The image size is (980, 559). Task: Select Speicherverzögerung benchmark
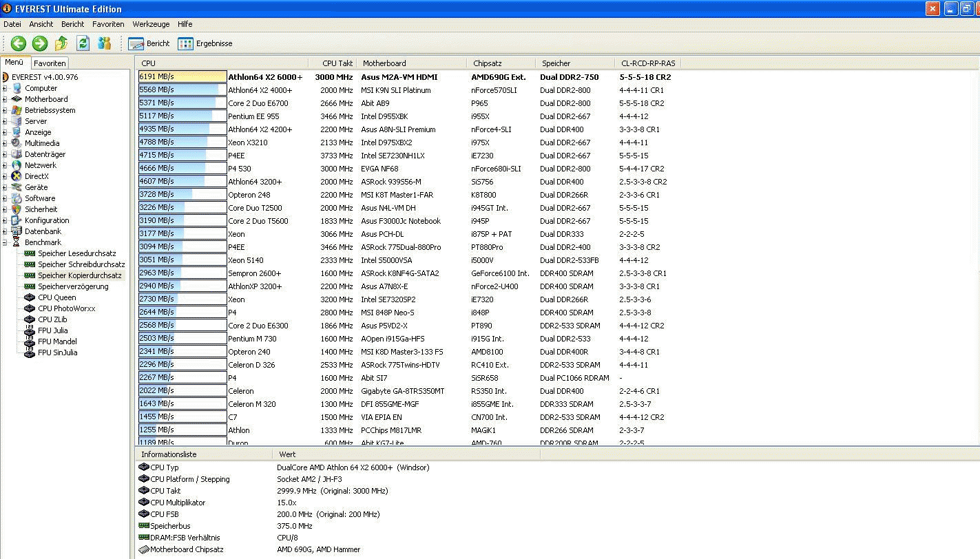73,286
